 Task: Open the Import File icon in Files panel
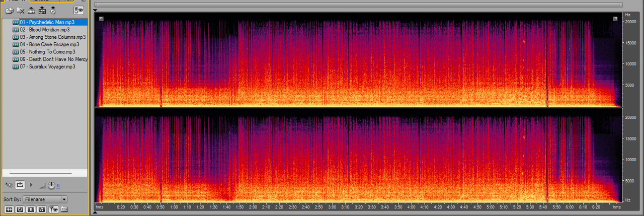point(10,10)
